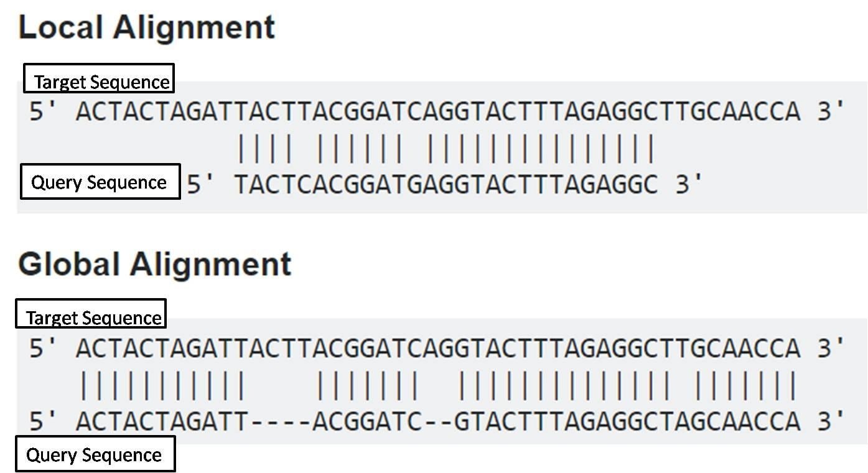The image size is (868, 473).
Task: Click the 5' marker of local target sequence
Action: coord(44,112)
